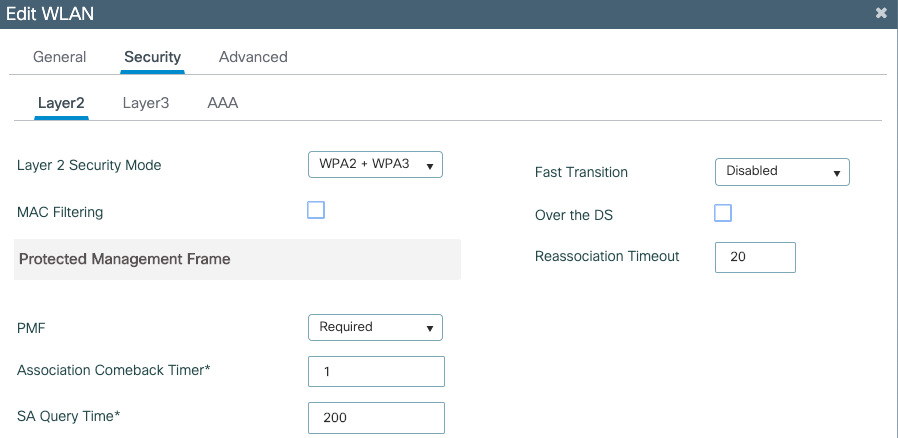Click the Edit WLAN title bar text
The image size is (898, 438).
point(51,13)
